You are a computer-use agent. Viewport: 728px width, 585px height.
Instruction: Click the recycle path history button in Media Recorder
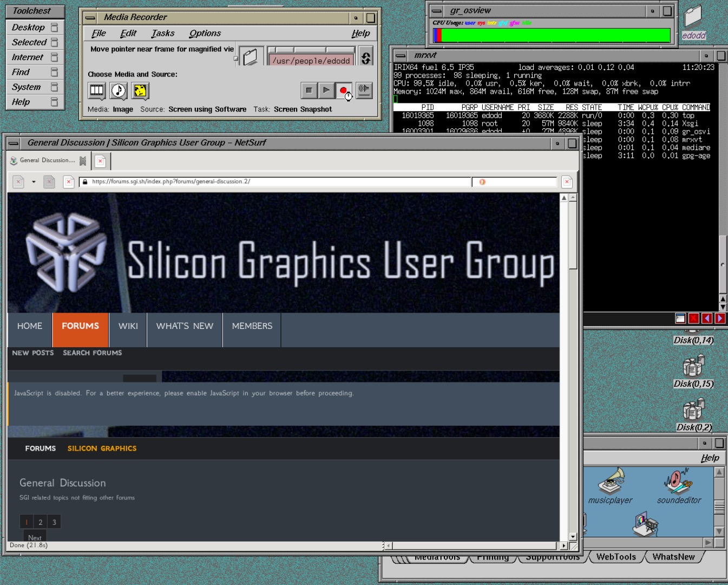(x=366, y=56)
